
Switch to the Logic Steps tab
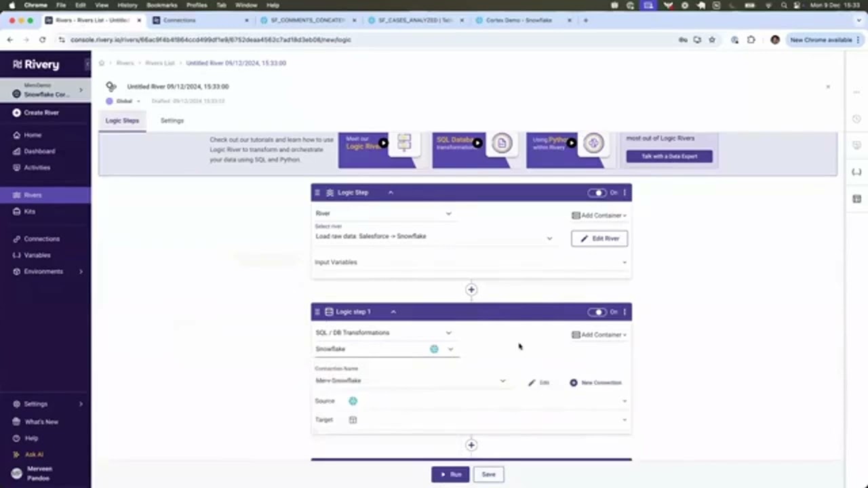(x=122, y=121)
